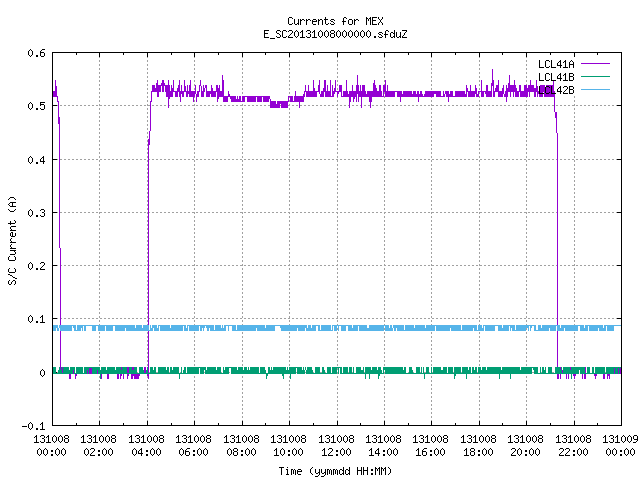The height and width of the screenshot is (480, 640).
Task: Click the 0.2 y-axis tick value
Action: pyautogui.click(x=36, y=266)
